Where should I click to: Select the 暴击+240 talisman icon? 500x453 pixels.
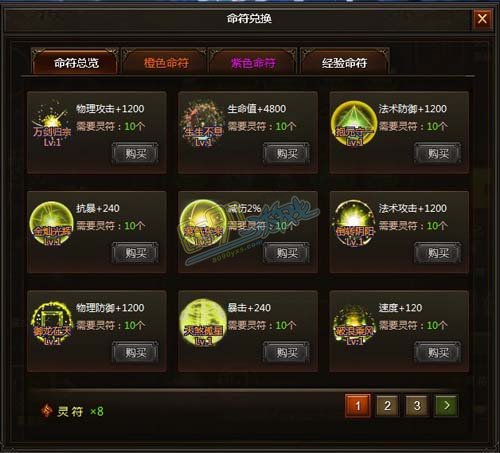[203, 322]
